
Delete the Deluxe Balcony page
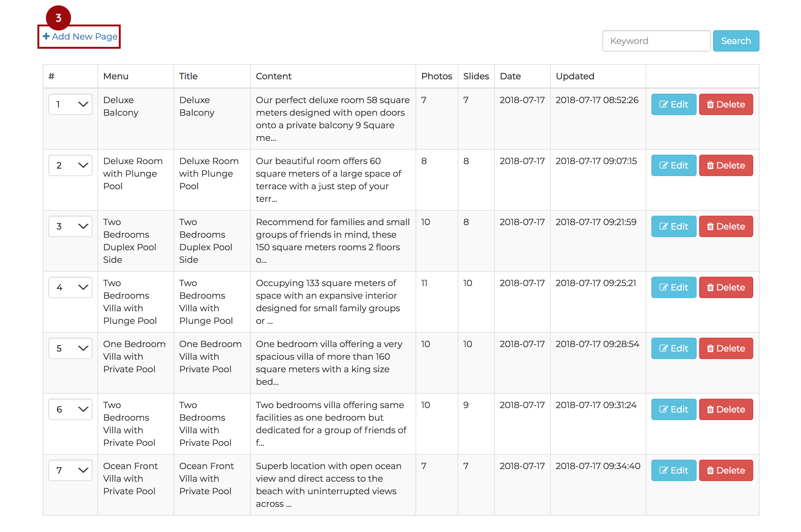pyautogui.click(x=726, y=104)
